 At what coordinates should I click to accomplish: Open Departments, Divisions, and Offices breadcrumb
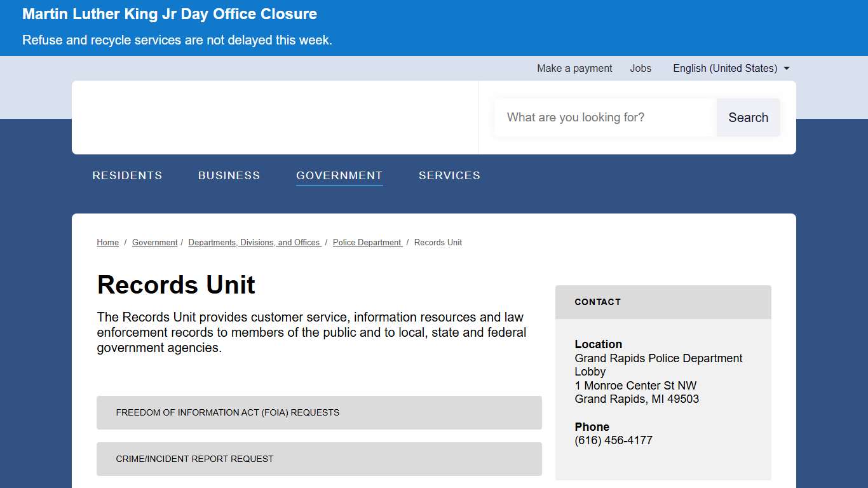tap(254, 243)
